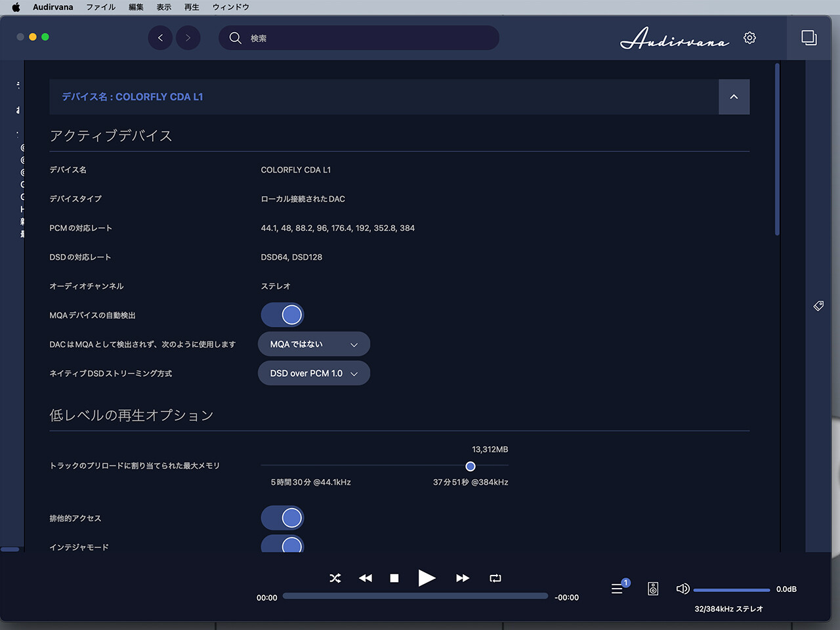840x630 pixels.
Task: Open the DSD over PCM 1.0 dropdown
Action: coord(314,373)
